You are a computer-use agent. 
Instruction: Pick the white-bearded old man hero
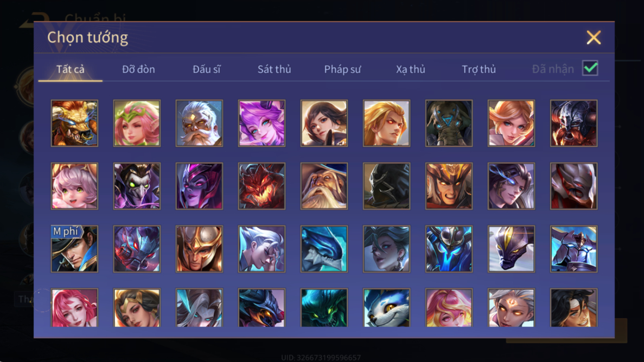point(199,123)
